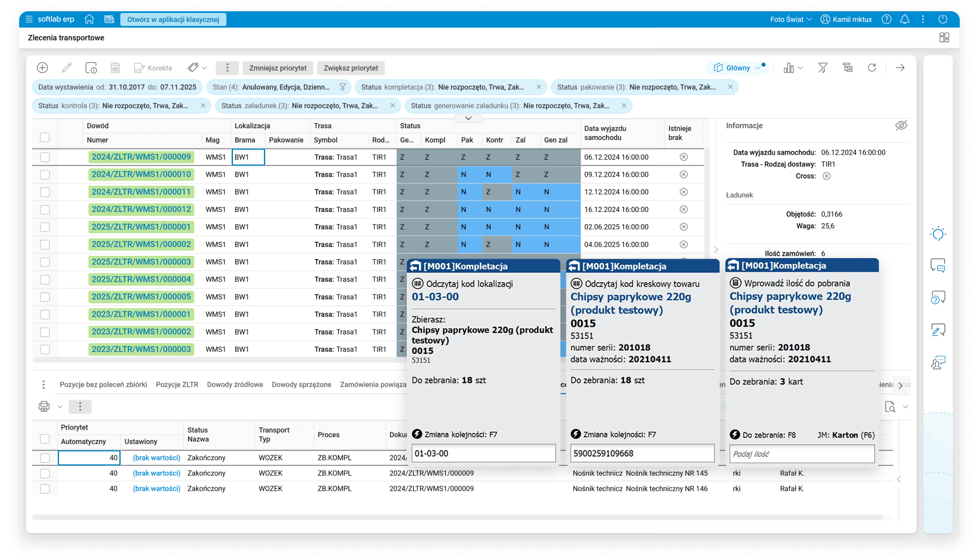This screenshot has height=560, width=979.
Task: Open notifications bell icon
Action: coord(905,19)
